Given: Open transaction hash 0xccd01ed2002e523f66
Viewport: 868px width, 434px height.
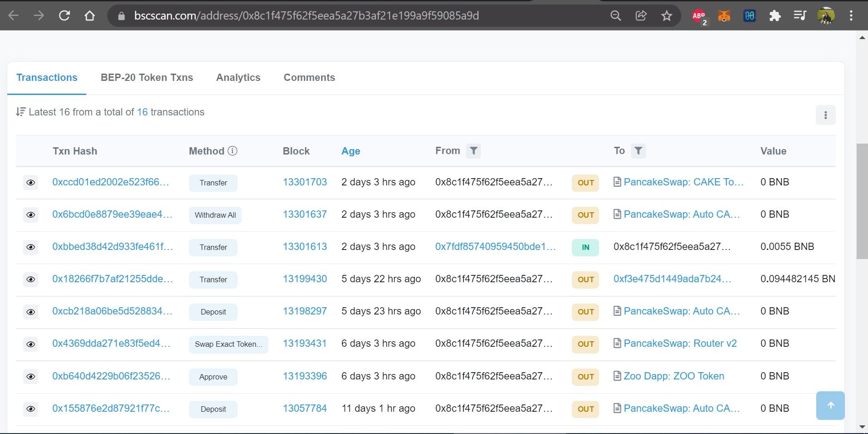Looking at the screenshot, I should (110, 182).
